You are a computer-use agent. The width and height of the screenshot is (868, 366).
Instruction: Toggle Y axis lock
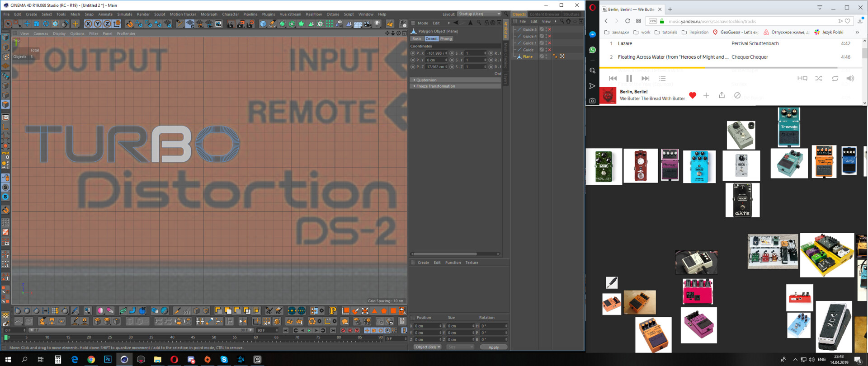pos(98,23)
